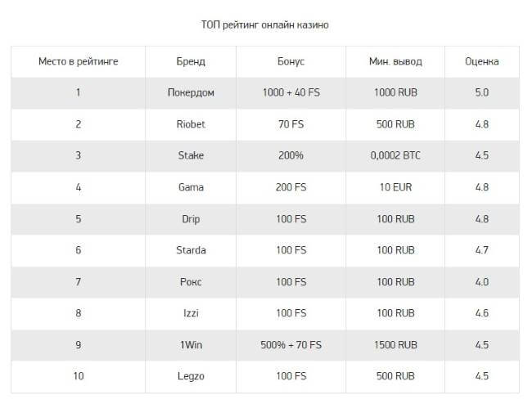Viewport: 532px width, 404px height.
Task: Select the Gama brand entry
Action: (x=191, y=187)
